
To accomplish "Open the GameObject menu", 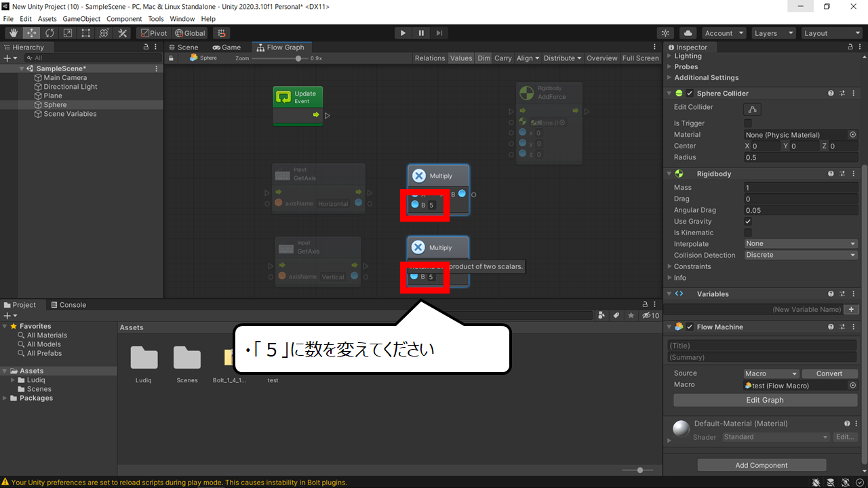I will tap(80, 19).
